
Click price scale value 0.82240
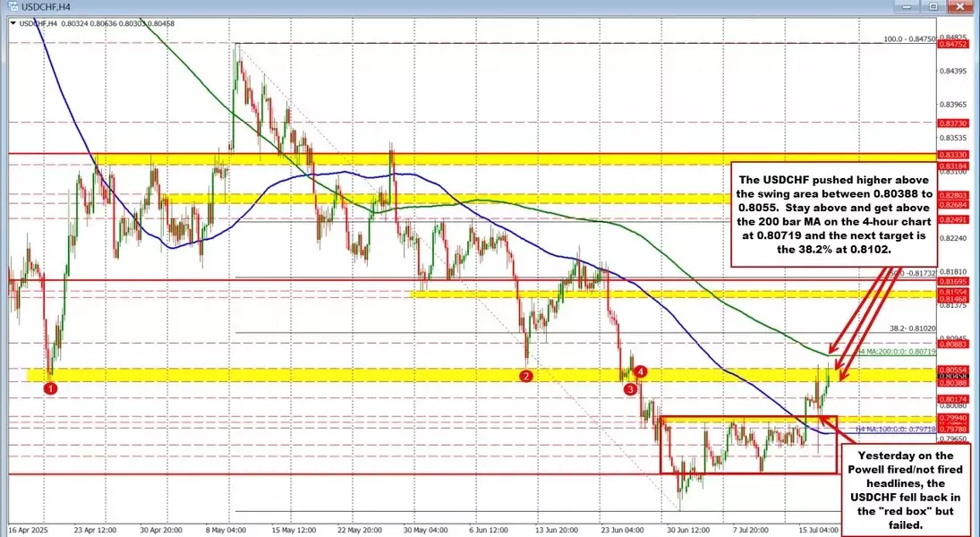tap(952, 238)
